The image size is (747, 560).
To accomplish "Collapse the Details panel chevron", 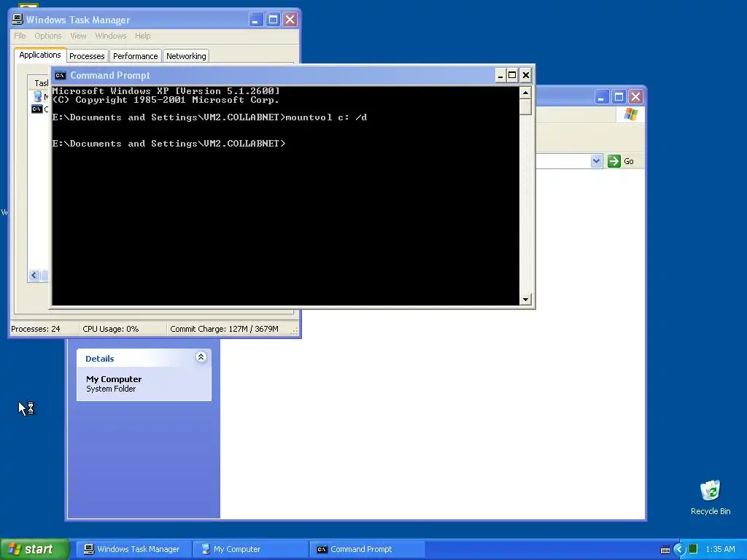I will (x=201, y=357).
